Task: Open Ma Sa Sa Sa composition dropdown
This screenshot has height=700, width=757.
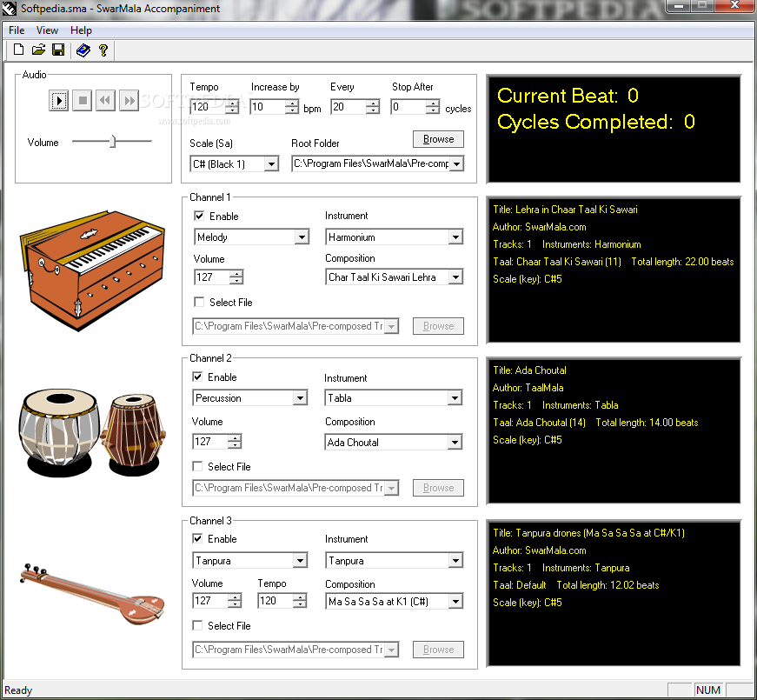Action: [455, 602]
